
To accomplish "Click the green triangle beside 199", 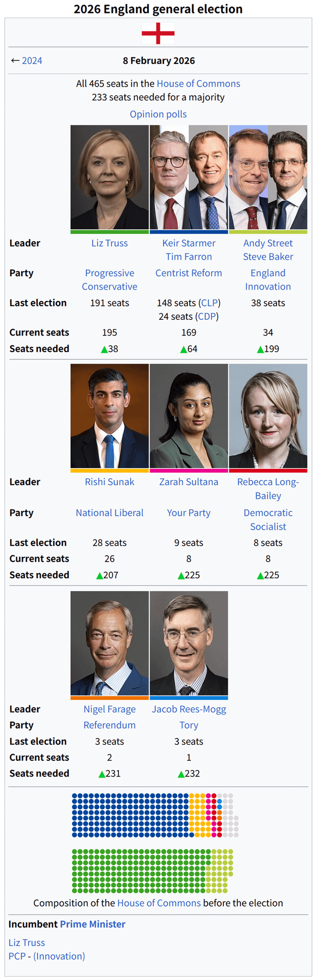I will 260,349.
